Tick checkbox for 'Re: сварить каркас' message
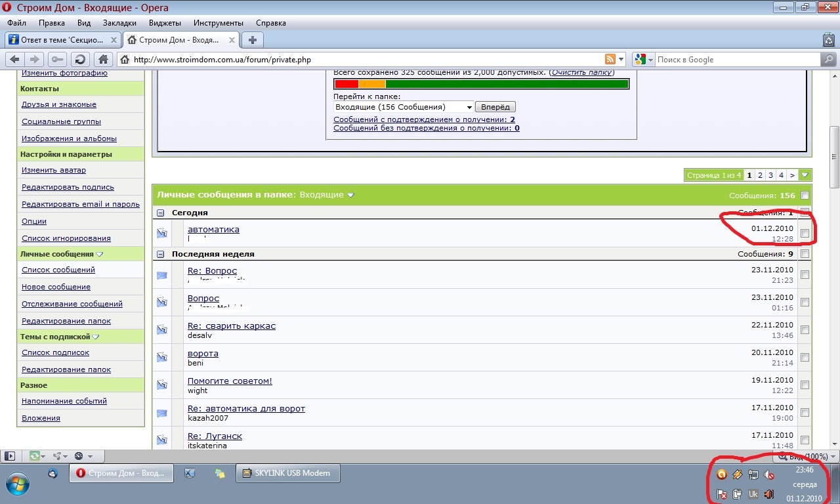Screen dimensions: 840x504 (x=805, y=330)
